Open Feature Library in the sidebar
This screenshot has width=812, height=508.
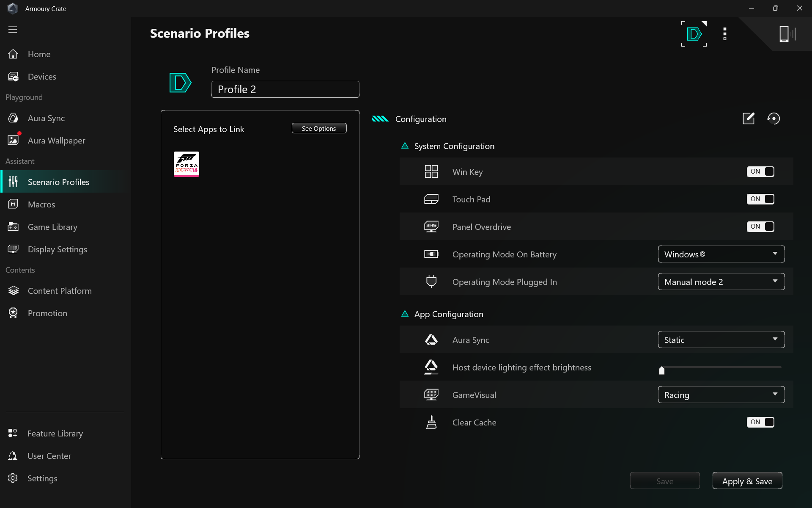tap(65, 433)
